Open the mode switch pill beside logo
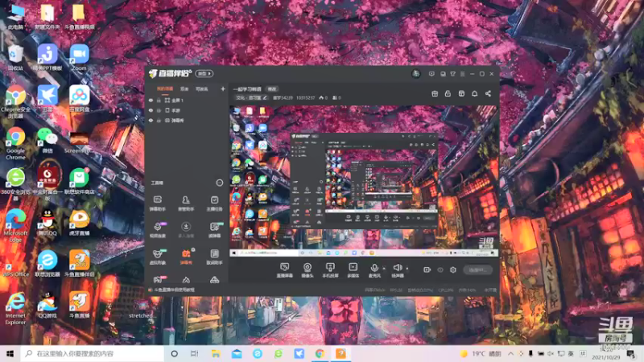Screen dimensions: 644x362 [x=204, y=73]
